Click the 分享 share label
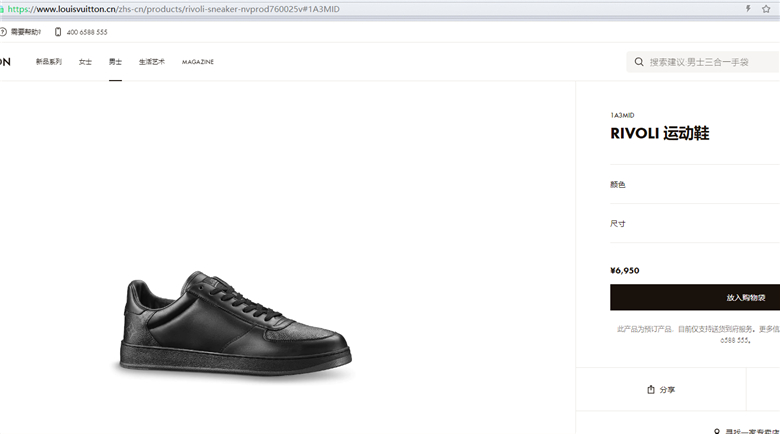The width and height of the screenshot is (780, 434). [x=667, y=390]
